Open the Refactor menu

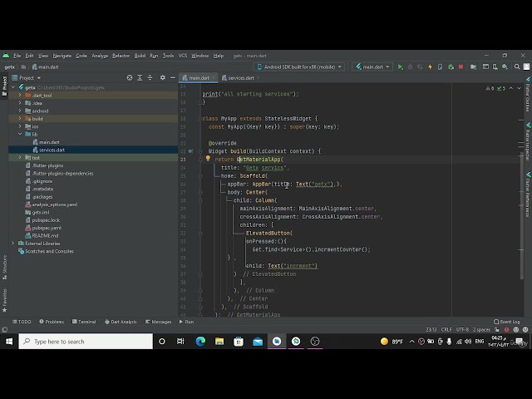point(121,56)
